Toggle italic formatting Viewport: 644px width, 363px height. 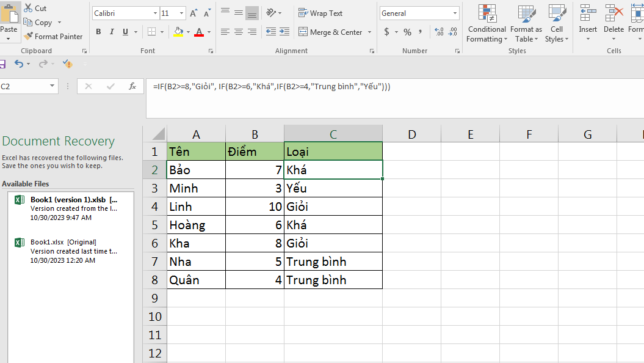(x=111, y=31)
